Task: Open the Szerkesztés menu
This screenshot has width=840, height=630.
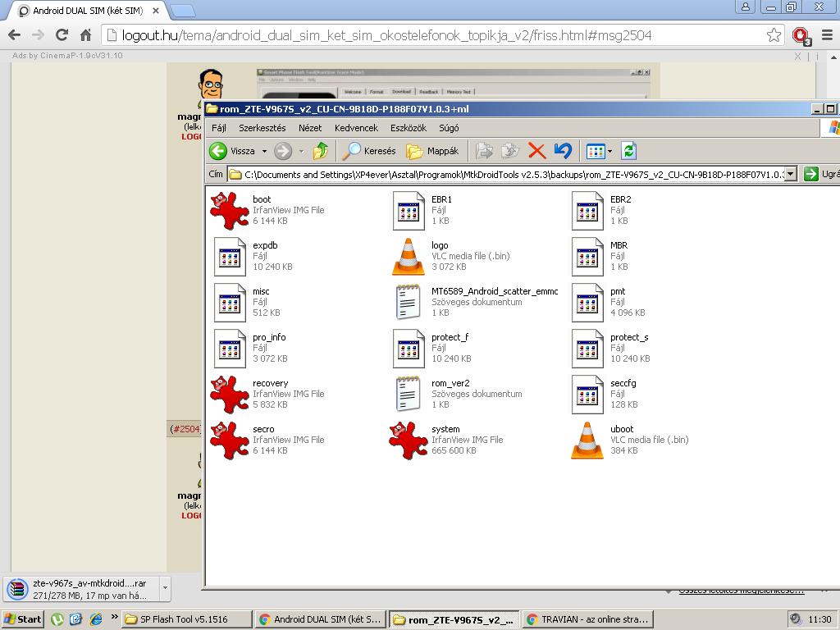Action: click(x=262, y=128)
